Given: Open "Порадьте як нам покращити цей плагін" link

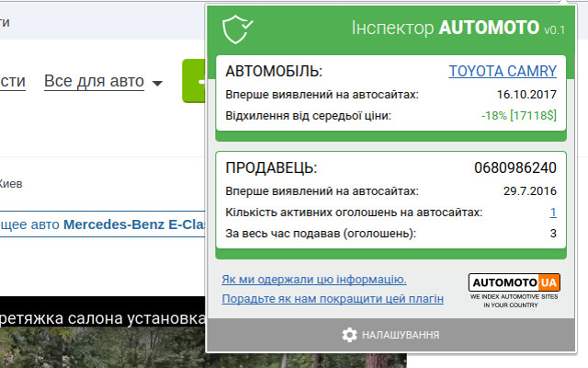Looking at the screenshot, I should click(x=333, y=299).
